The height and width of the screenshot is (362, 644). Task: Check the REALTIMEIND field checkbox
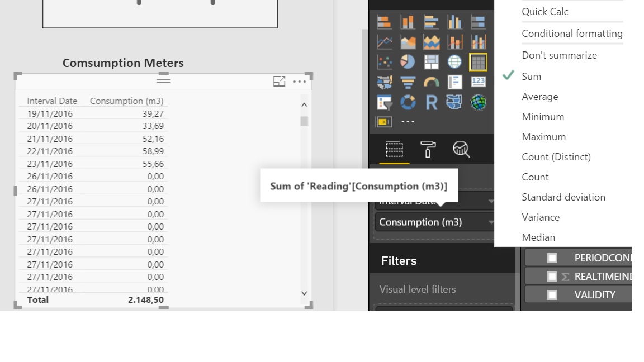[x=552, y=276]
